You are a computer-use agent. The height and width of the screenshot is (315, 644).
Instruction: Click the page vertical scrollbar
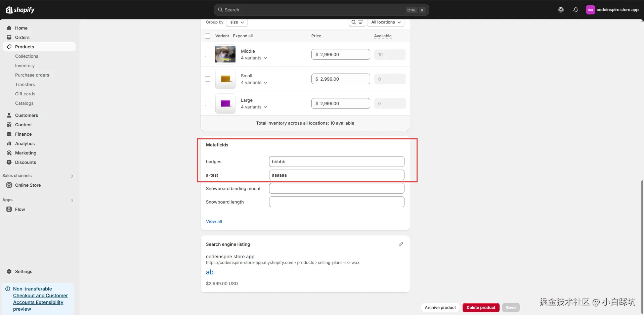(x=642, y=247)
